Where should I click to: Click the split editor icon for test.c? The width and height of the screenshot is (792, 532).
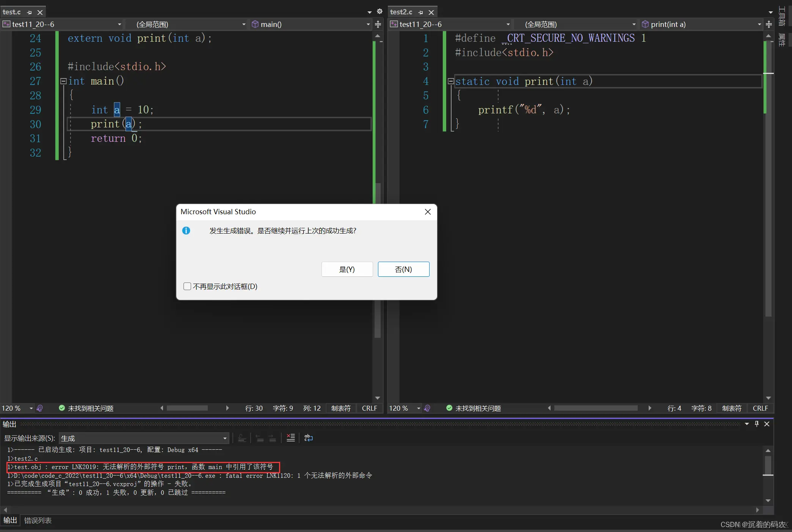[378, 24]
